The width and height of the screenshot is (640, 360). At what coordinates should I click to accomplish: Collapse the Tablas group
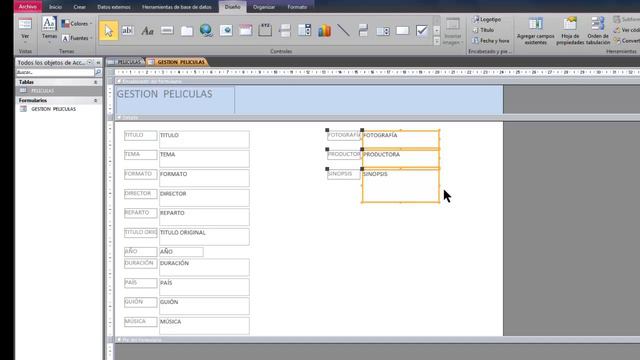click(x=96, y=82)
